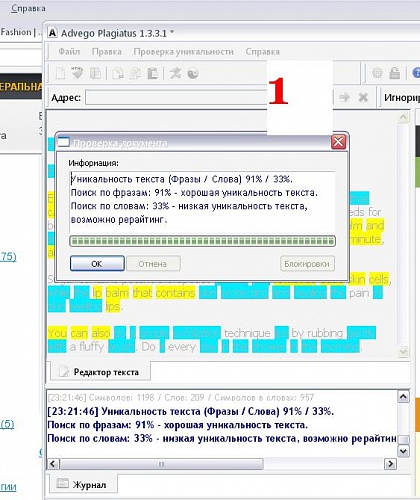This screenshot has height=500, width=420.
Task: Click the cut toolbar icon
Action: click(x=117, y=73)
